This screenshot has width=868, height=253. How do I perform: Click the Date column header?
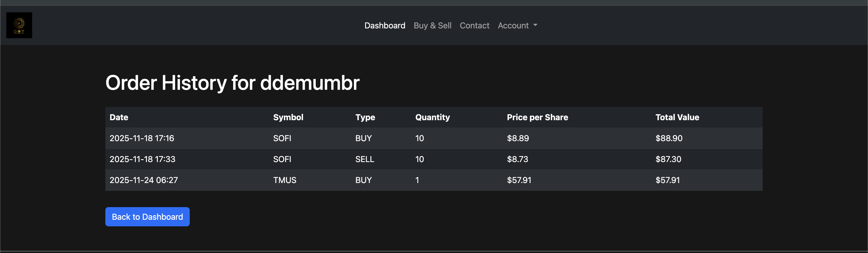pos(119,117)
